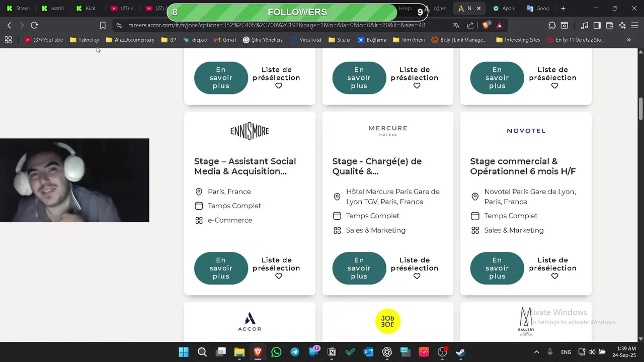
Task: Open taskbar search magnifier
Action: (x=202, y=352)
